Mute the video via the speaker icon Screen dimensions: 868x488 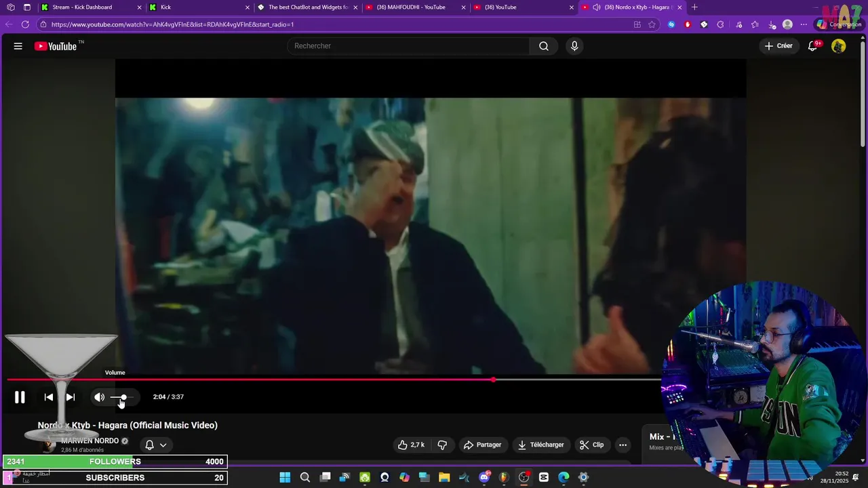click(x=99, y=397)
